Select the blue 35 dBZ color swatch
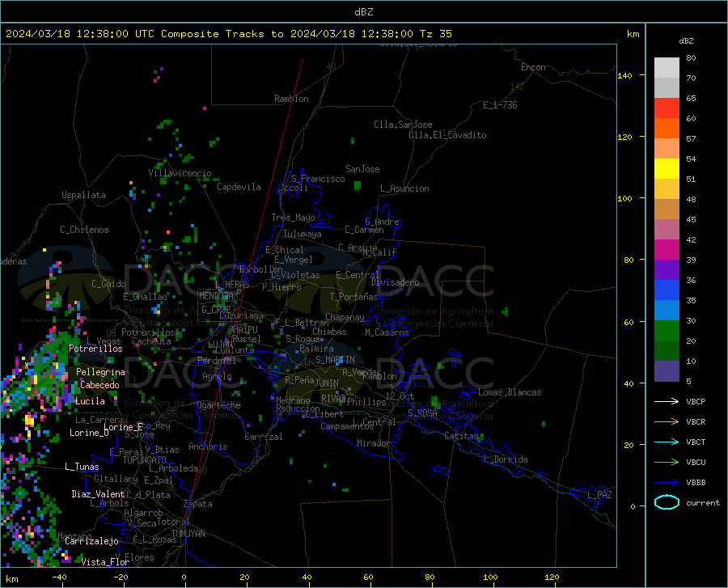 coord(667,290)
